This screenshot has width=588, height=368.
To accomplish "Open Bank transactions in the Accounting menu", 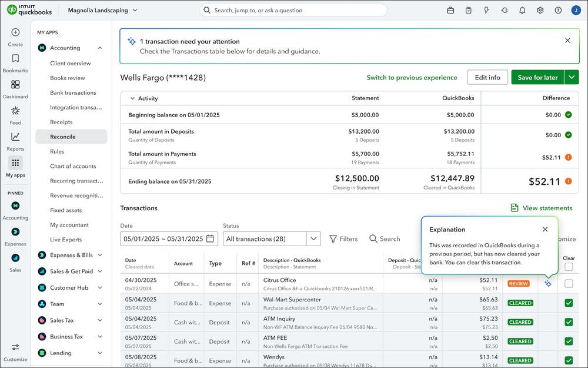I will click(x=73, y=92).
